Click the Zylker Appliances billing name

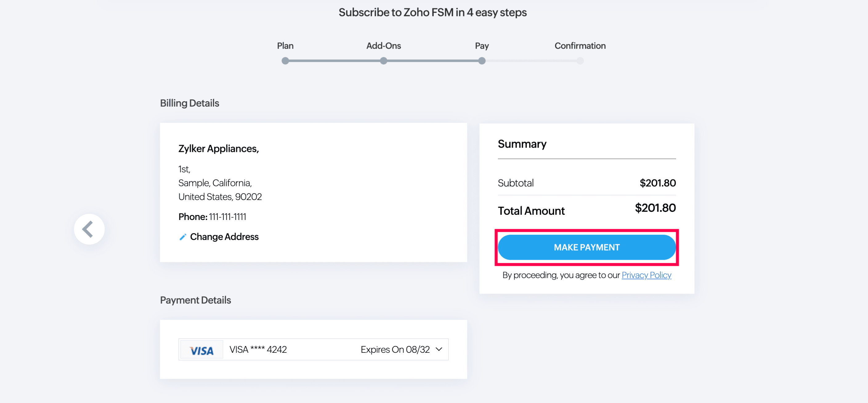218,149
